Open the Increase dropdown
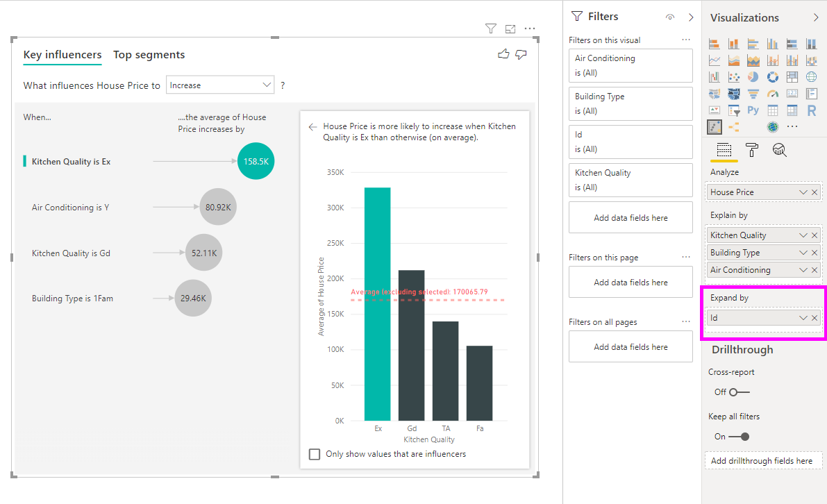This screenshot has height=504, width=827. tap(220, 85)
